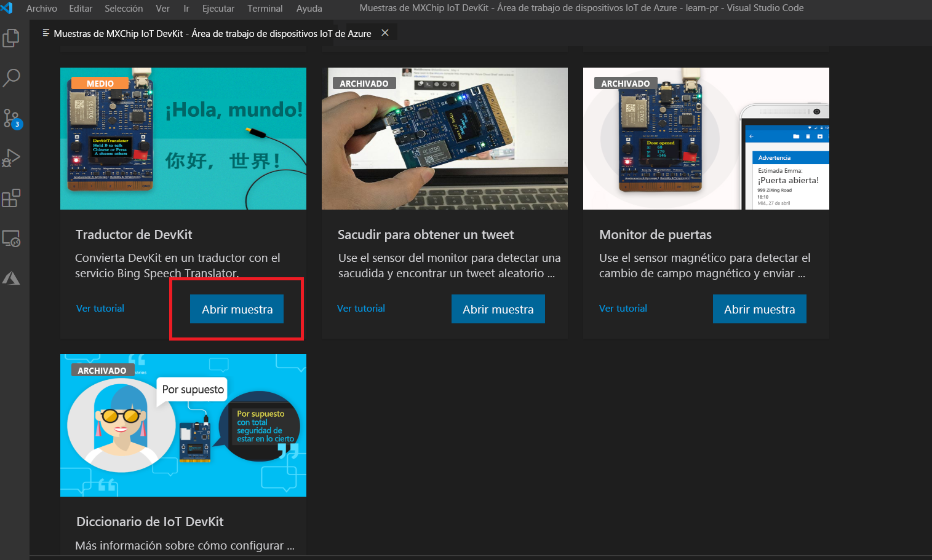Open the Ejecutar menu
This screenshot has height=560, width=932.
[x=218, y=9]
